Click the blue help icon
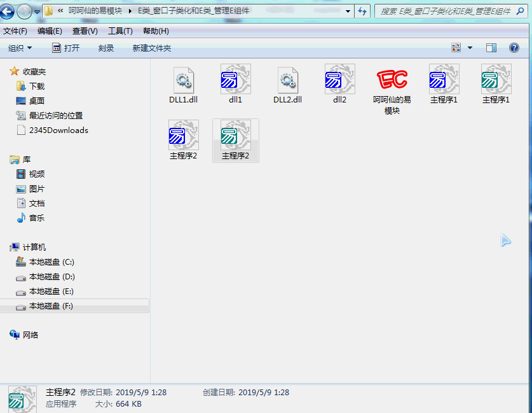The width and height of the screenshot is (532, 413). click(514, 48)
